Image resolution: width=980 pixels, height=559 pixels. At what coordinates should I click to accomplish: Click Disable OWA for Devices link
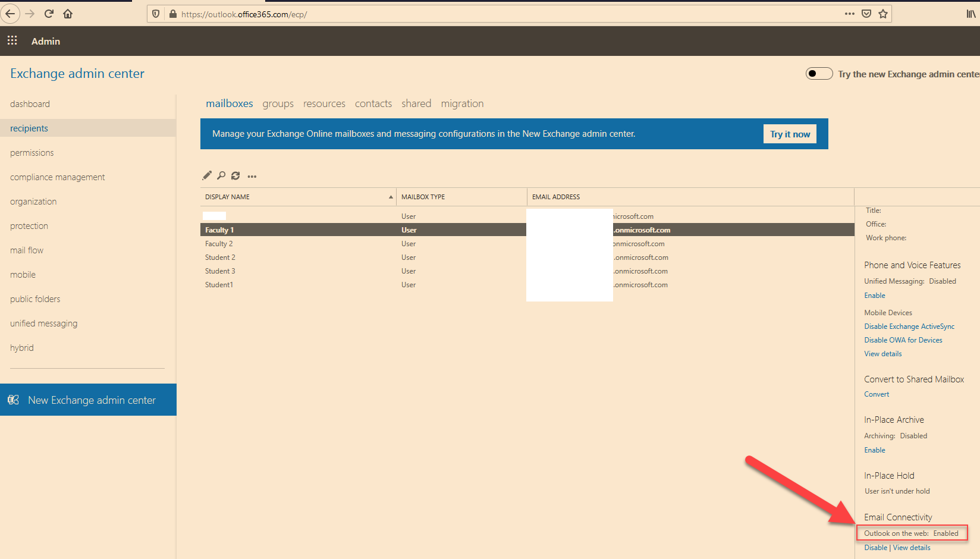click(x=903, y=340)
